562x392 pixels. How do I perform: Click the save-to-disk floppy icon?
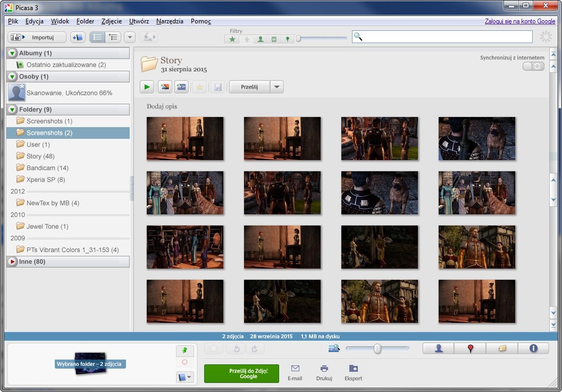tap(218, 87)
